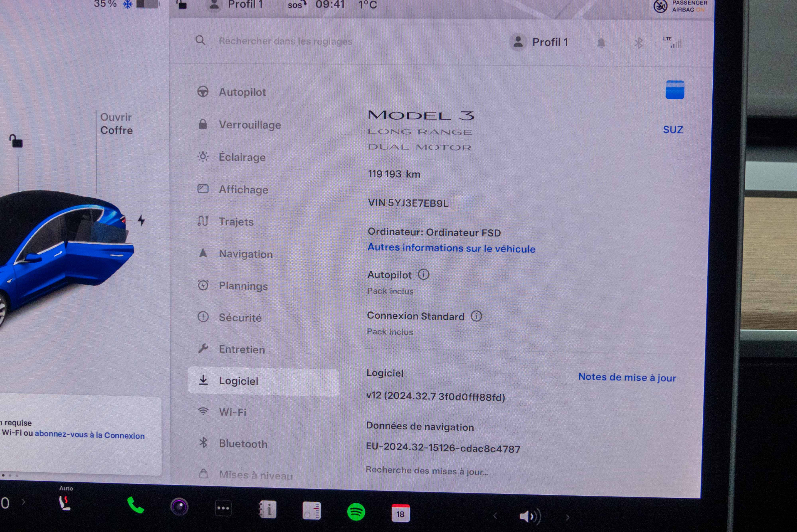
Task: Open the Wi-Fi settings entry
Action: (223, 412)
